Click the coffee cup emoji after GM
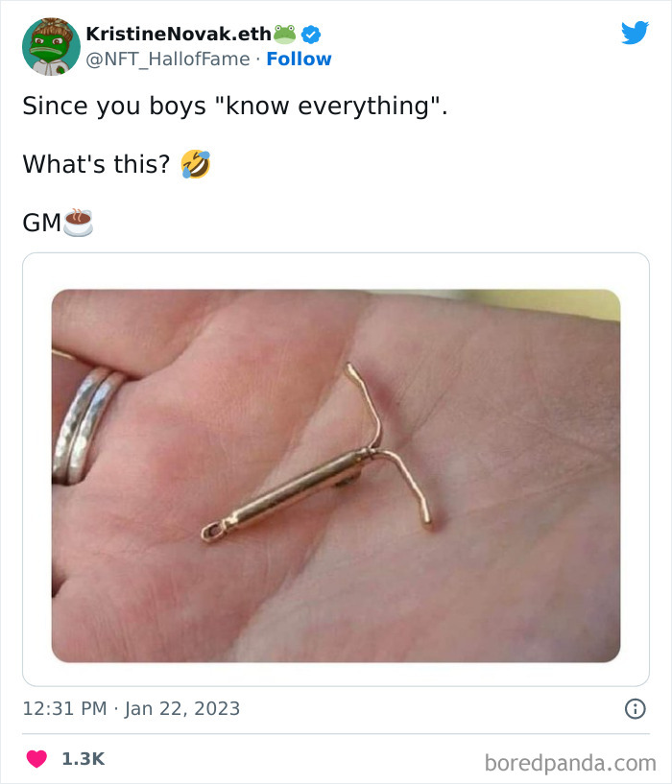Viewport: 672px width, 784px height. tap(76, 223)
